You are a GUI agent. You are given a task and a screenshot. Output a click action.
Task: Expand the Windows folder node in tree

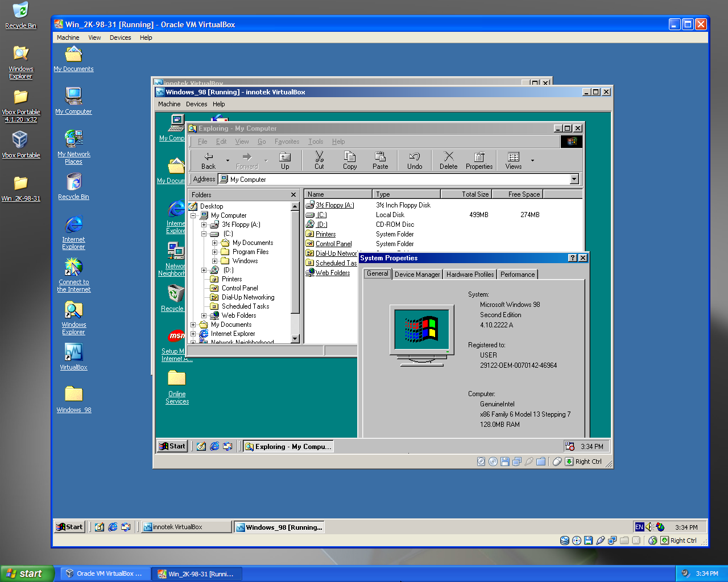215,261
